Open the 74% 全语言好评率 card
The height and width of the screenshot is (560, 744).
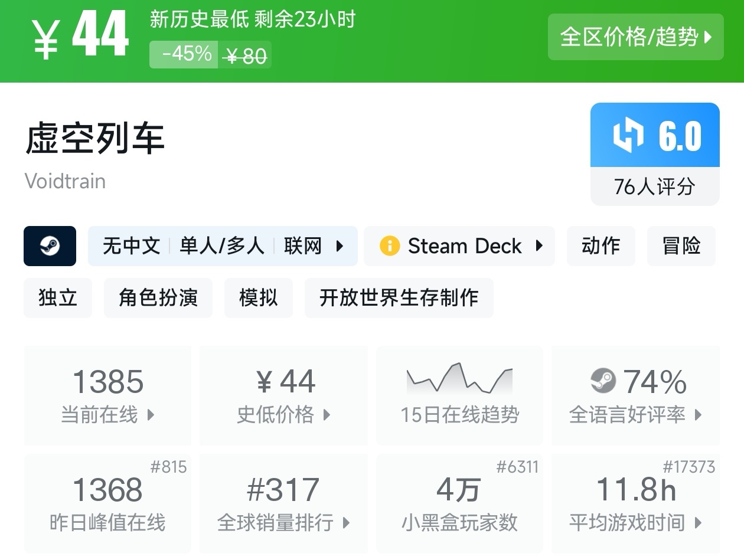click(635, 395)
